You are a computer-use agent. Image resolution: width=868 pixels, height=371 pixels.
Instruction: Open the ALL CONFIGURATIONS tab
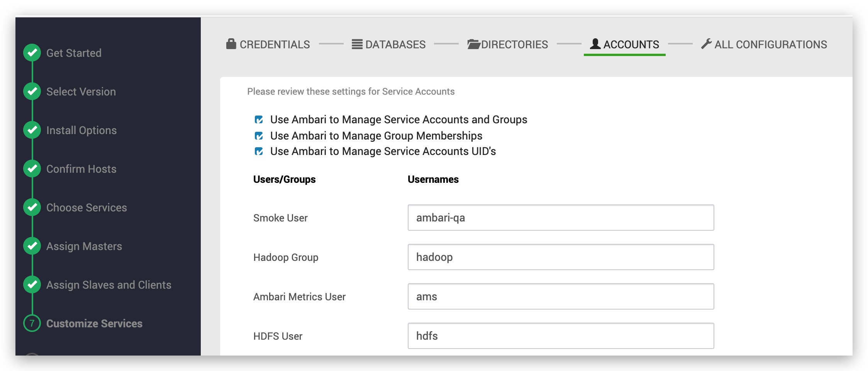(x=764, y=44)
